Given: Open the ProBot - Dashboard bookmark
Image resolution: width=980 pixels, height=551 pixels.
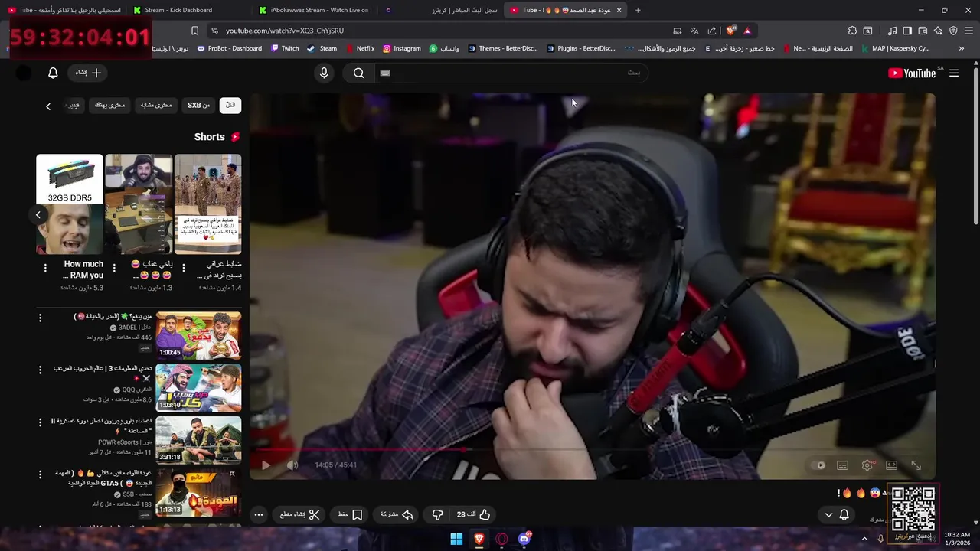Looking at the screenshot, I should click(x=229, y=48).
